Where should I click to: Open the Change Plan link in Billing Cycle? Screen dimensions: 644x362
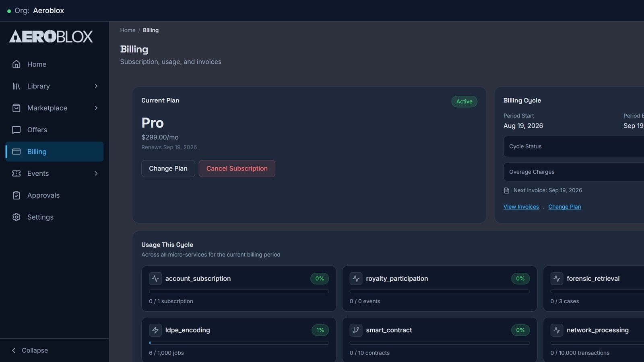click(565, 207)
